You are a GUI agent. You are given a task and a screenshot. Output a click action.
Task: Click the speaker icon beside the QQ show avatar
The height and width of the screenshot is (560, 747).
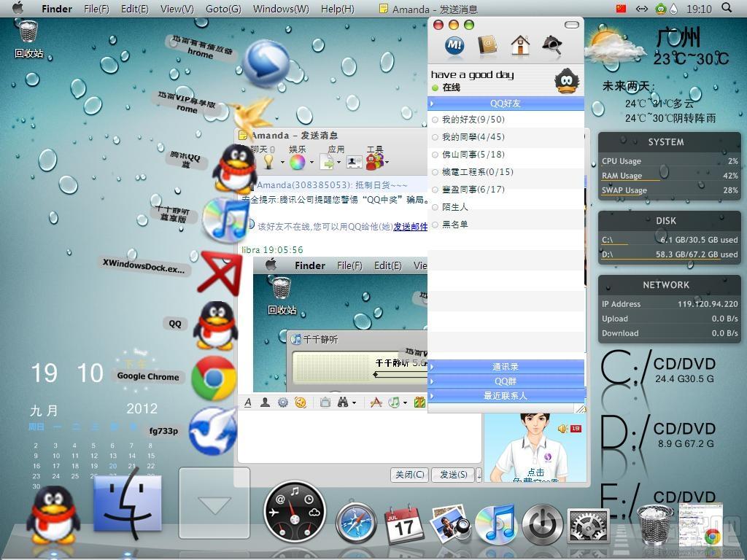point(562,429)
